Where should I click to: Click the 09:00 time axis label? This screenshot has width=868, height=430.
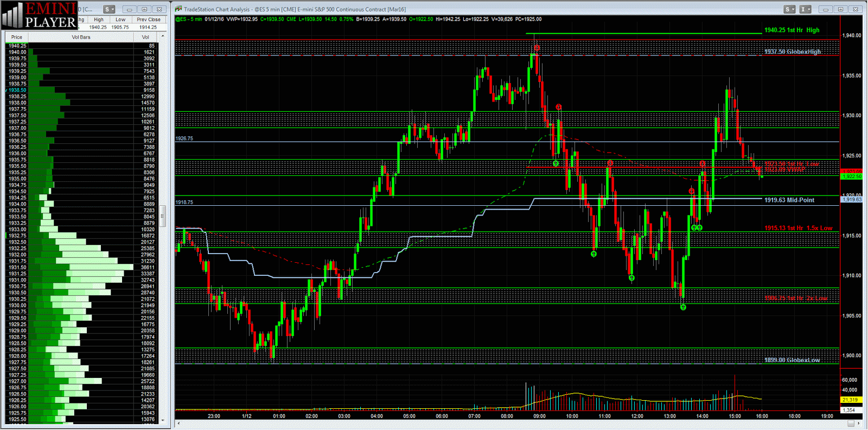[x=539, y=416]
